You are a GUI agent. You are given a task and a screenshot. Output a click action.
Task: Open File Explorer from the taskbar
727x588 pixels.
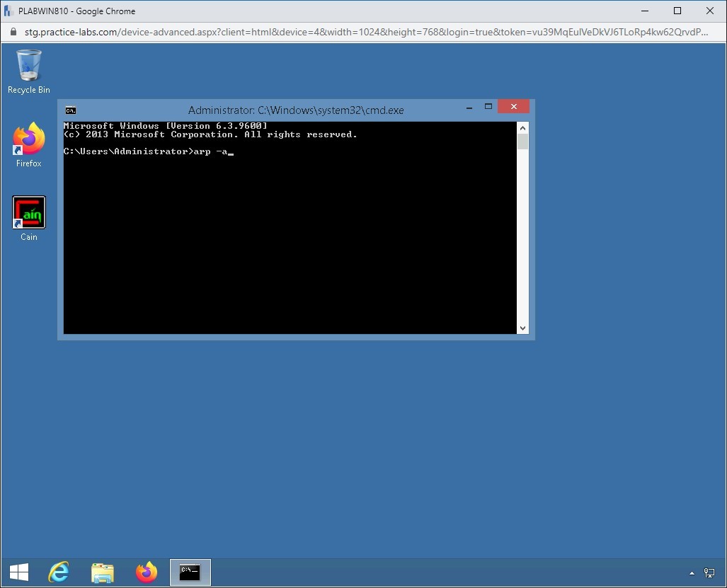(102, 572)
